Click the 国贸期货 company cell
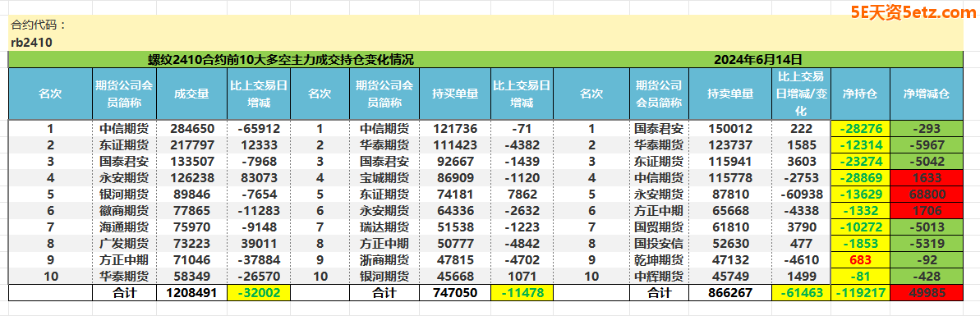Viewport: 980px width, 316px height. click(659, 227)
